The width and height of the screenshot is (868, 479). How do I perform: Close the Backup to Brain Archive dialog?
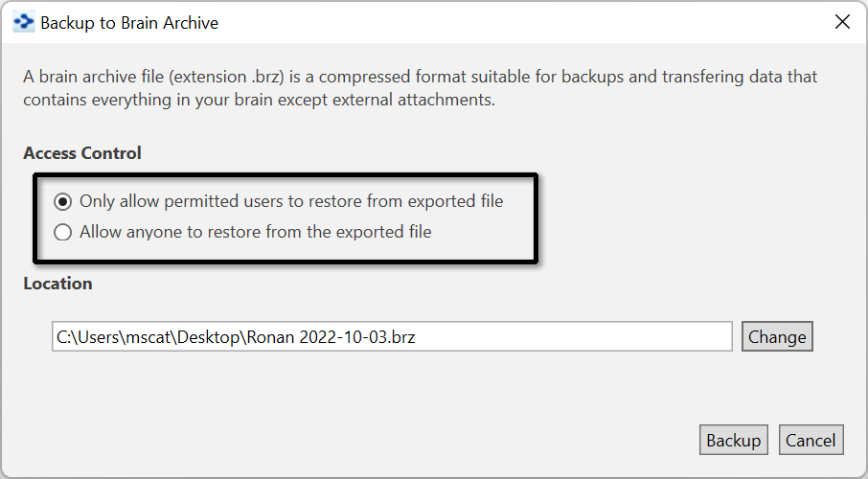click(x=842, y=21)
